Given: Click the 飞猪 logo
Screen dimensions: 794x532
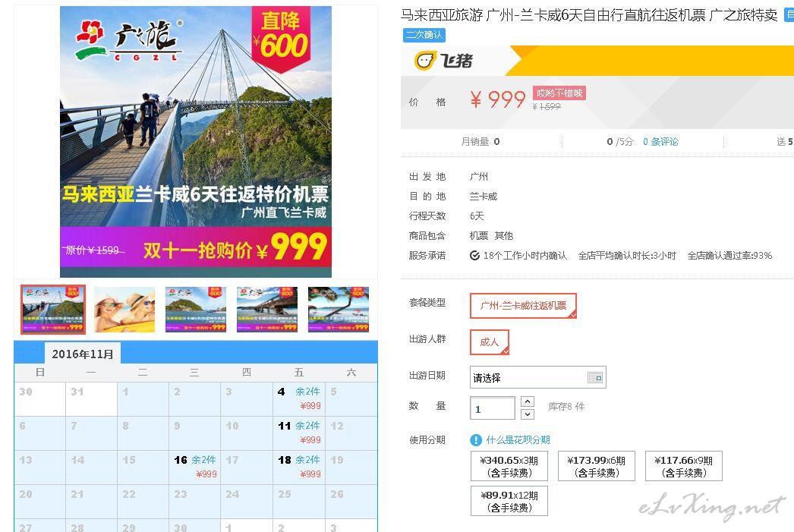Looking at the screenshot, I should pyautogui.click(x=443, y=61).
